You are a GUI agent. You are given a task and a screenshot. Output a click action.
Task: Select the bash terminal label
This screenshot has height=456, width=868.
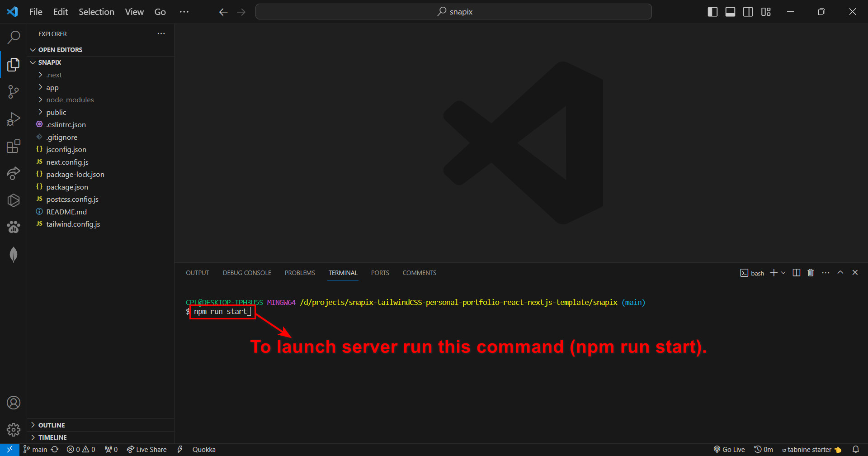coord(752,273)
